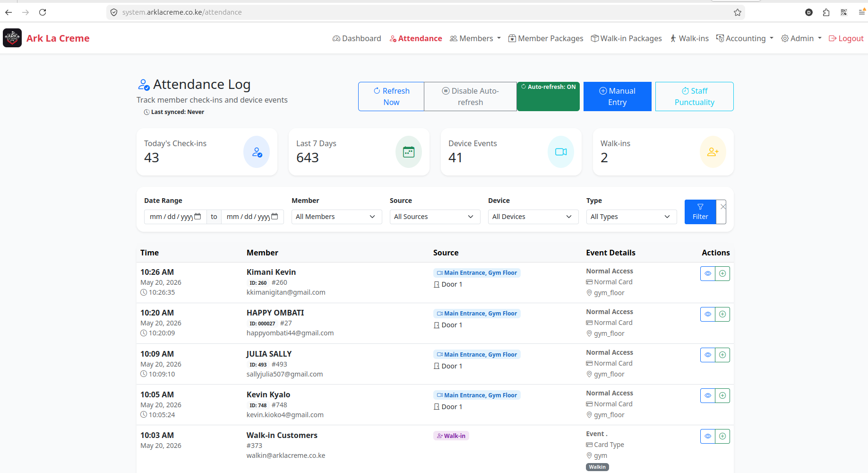
Task: View HAPPY OMBATI record with eye icon
Action: (x=708, y=314)
